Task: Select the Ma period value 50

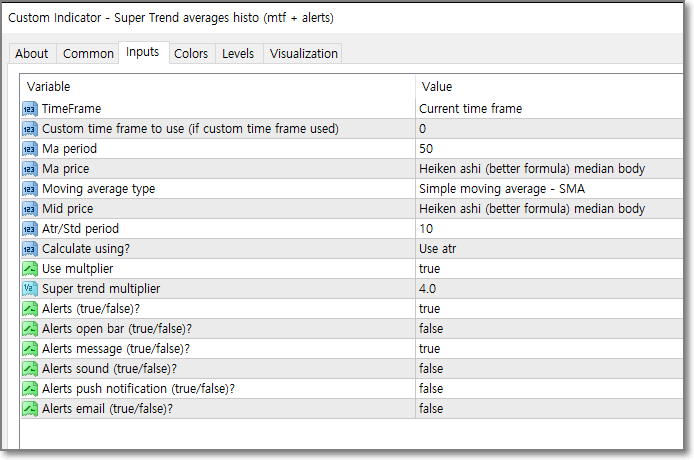Action: (x=426, y=148)
